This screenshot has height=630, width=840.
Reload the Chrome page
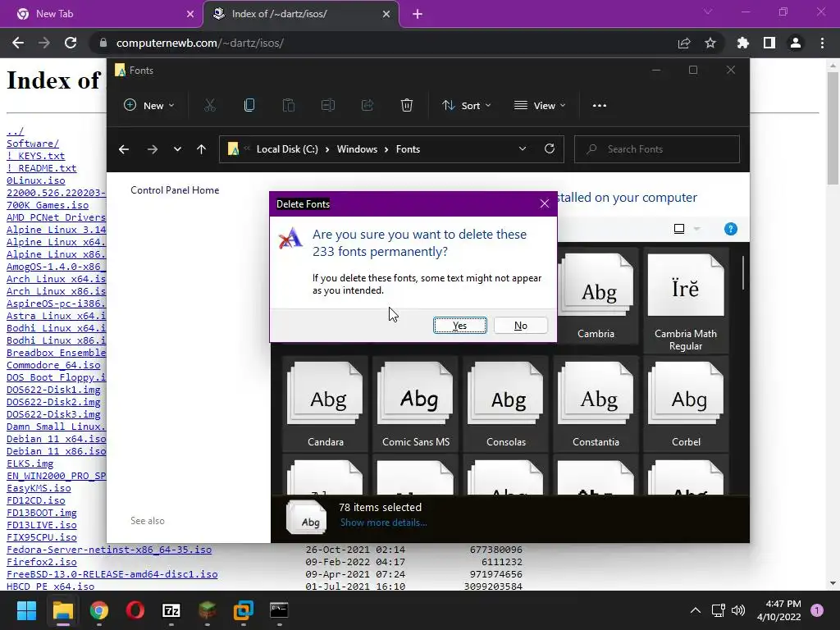pyautogui.click(x=71, y=43)
